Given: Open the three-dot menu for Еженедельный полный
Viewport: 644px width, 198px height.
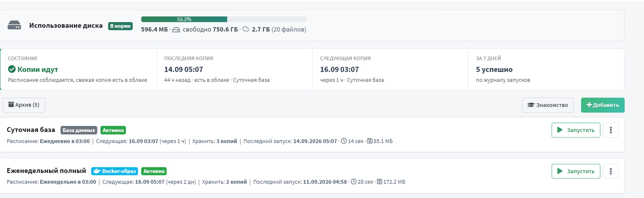Looking at the screenshot, I should coord(611,171).
